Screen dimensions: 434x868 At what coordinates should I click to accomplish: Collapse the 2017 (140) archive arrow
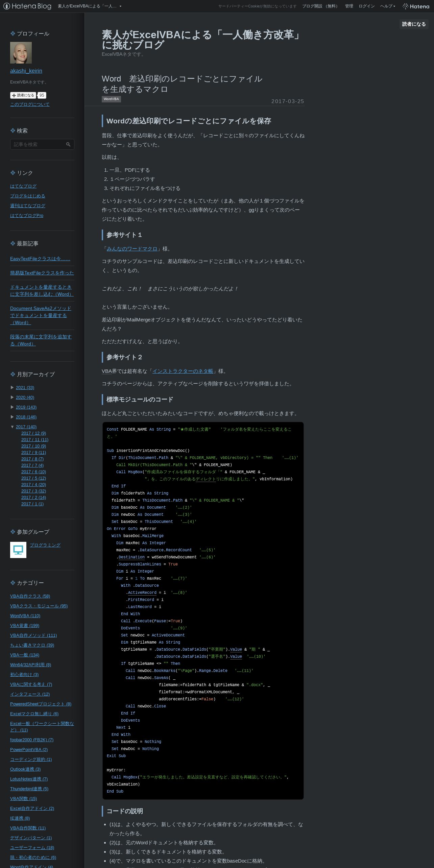pos(12,427)
